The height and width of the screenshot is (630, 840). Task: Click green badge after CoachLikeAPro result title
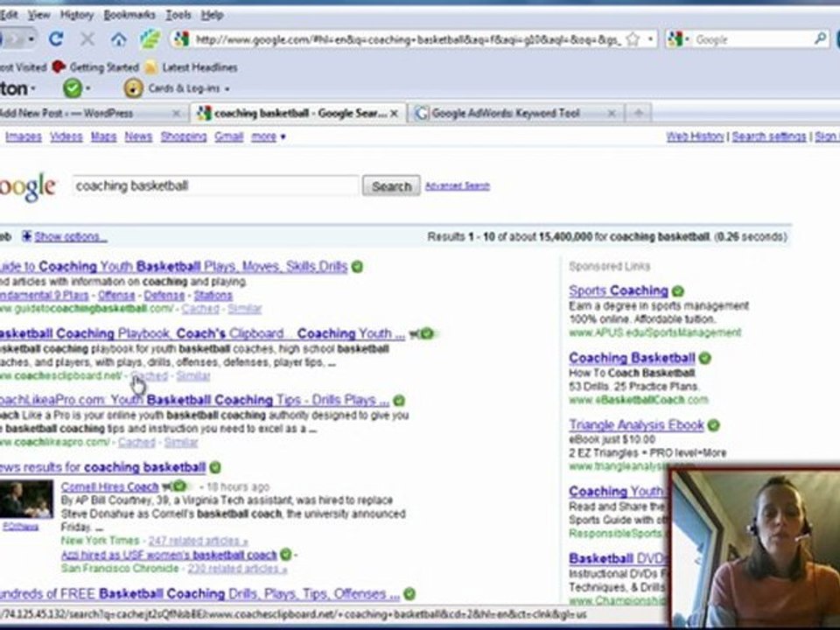pyautogui.click(x=399, y=400)
